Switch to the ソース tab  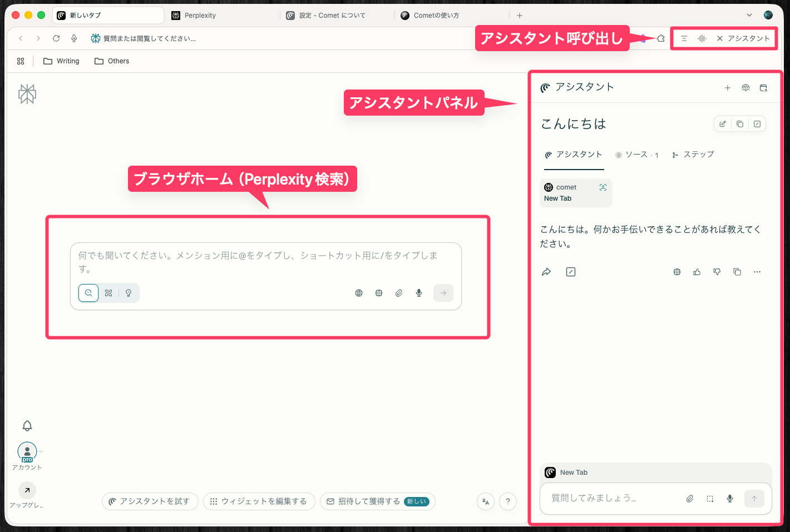pos(637,155)
